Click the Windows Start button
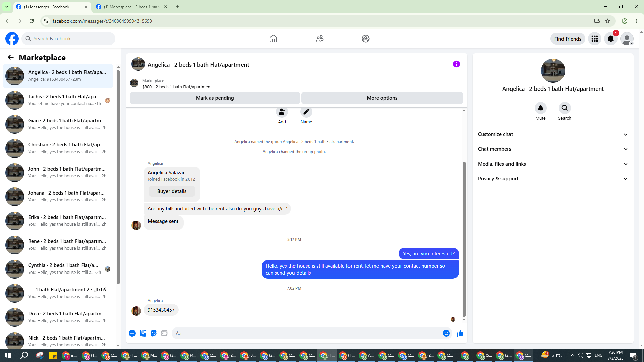Image resolution: width=644 pixels, height=362 pixels. 8,355
